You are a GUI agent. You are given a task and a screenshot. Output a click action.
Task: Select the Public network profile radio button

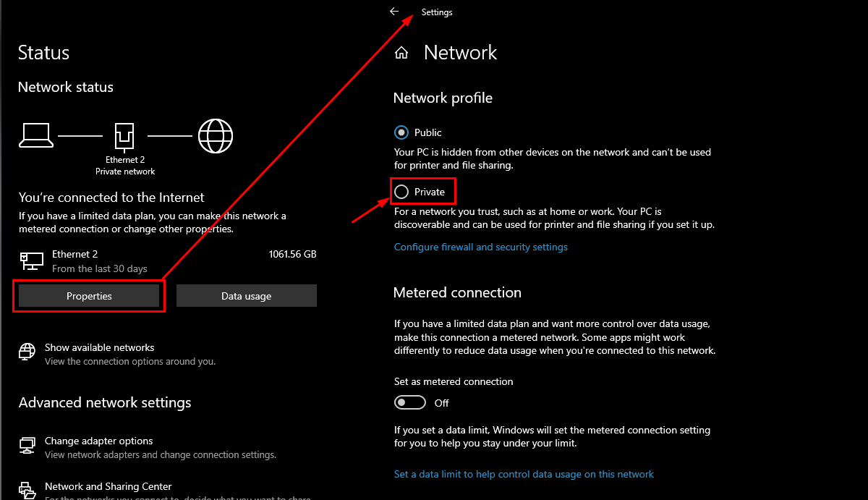(401, 132)
